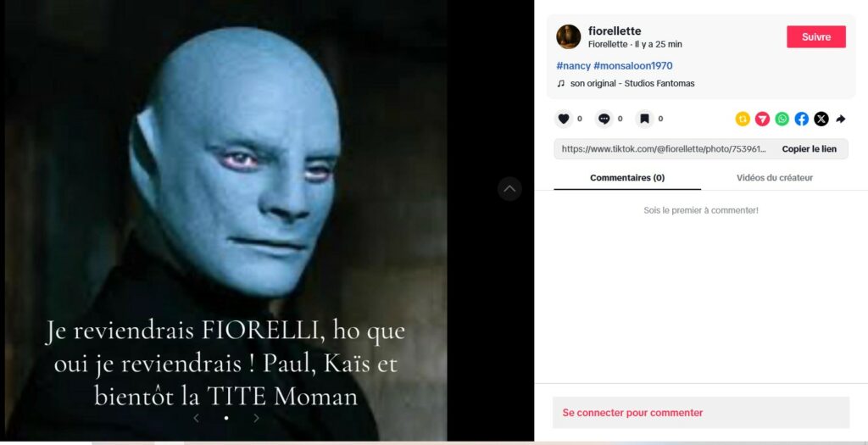Follow fiorellette with Suivre button

tap(816, 36)
